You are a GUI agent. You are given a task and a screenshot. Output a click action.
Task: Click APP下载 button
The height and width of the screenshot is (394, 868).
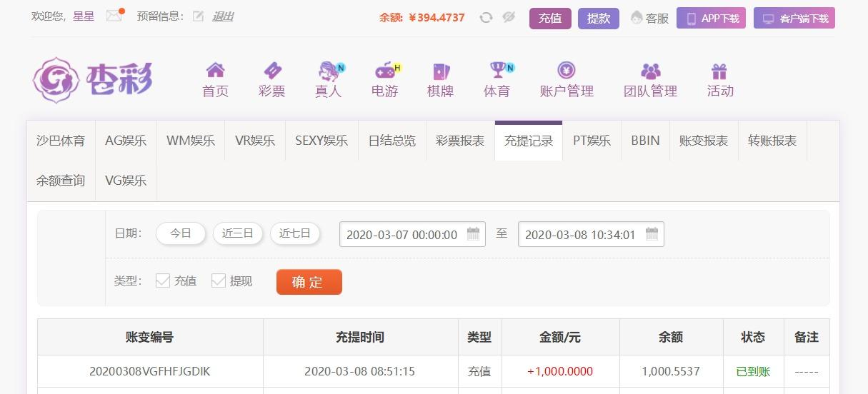click(x=712, y=19)
